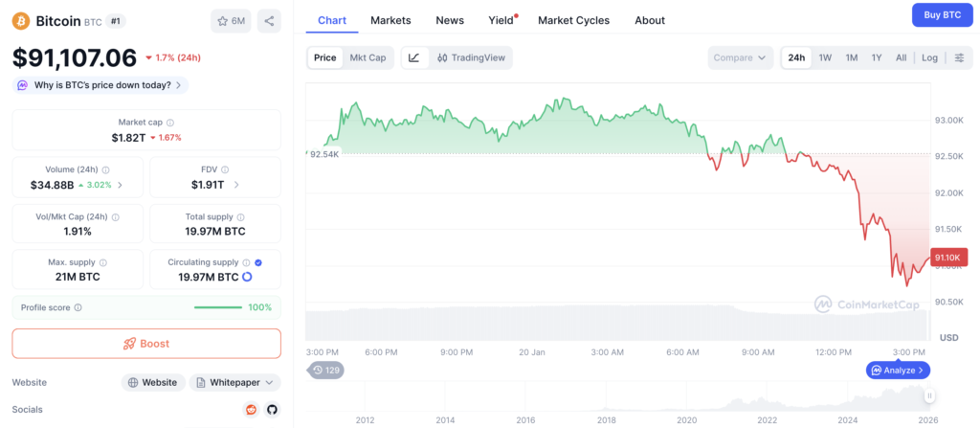Switch chart to Mkt Cap view

[367, 57]
